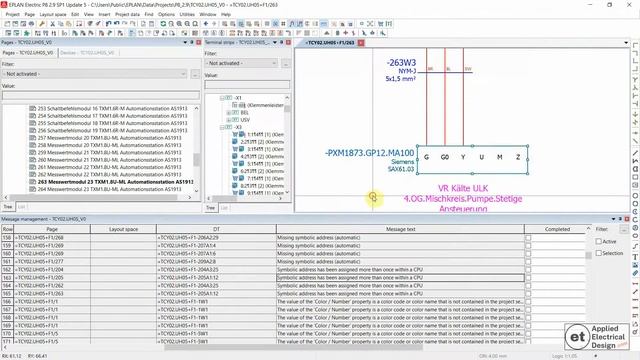
Task: Click the message table horizontal scrollbar
Action: pos(293,347)
